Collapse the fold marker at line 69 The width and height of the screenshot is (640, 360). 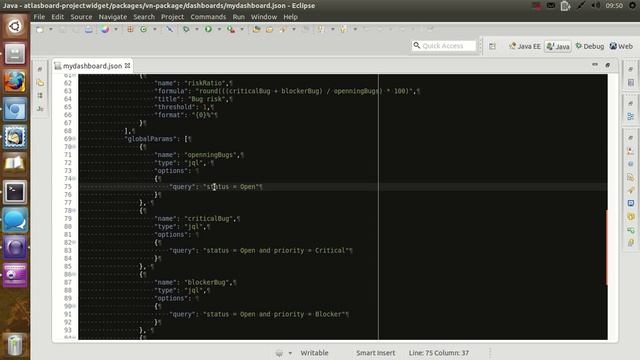[x=74, y=139]
